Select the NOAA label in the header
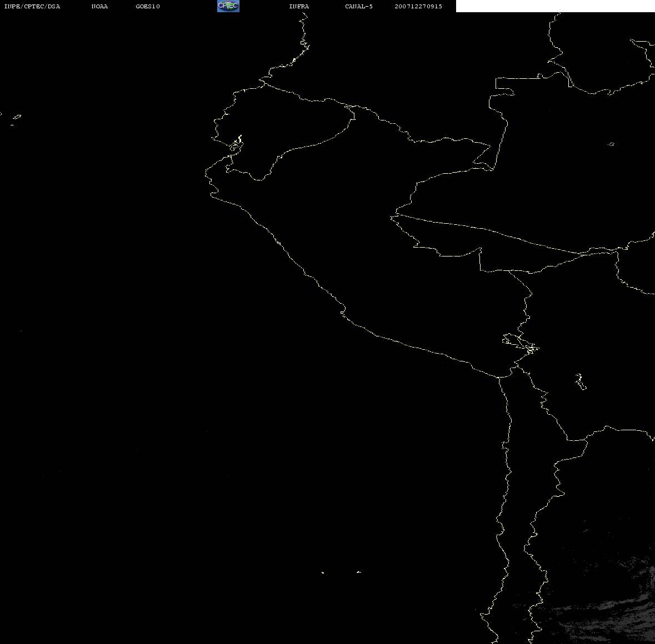Screen dimensions: 655x644 [x=99, y=7]
